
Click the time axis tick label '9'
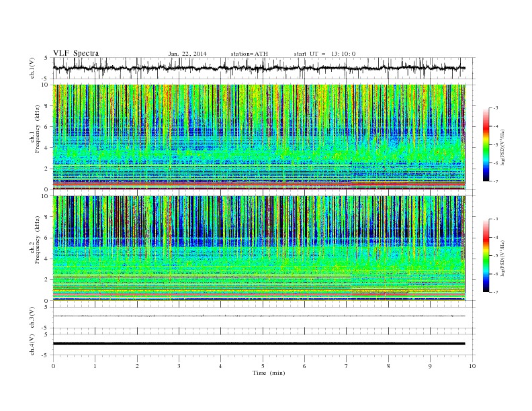[x=430, y=366]
